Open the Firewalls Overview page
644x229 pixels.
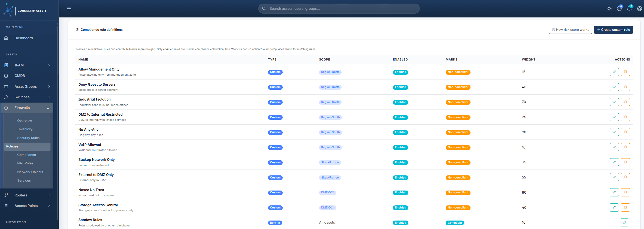point(25,121)
